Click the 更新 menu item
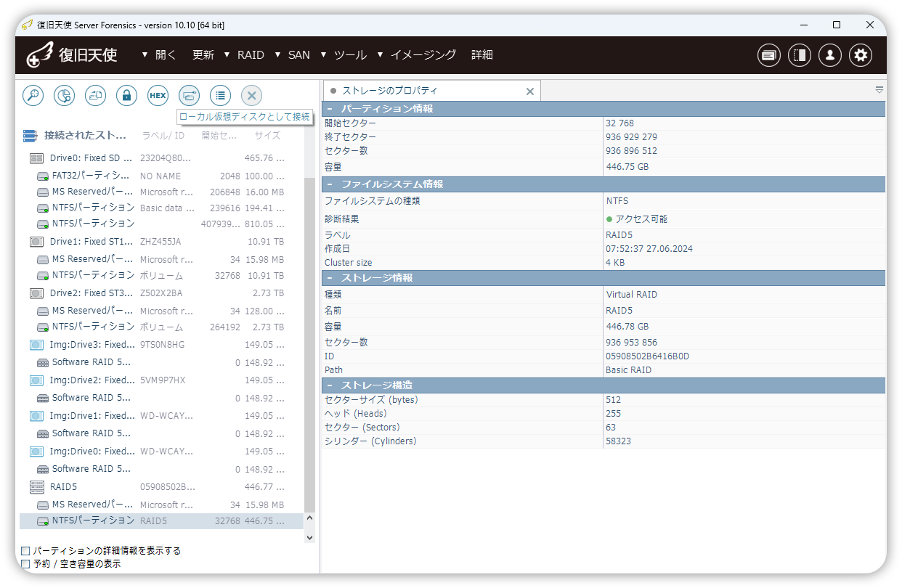The width and height of the screenshot is (902, 588). (x=203, y=55)
